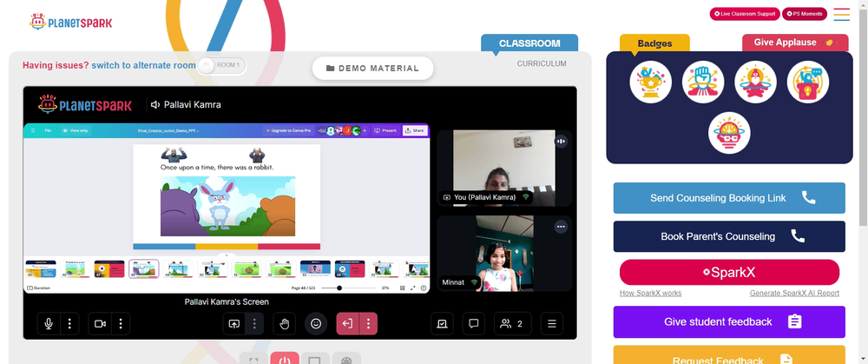Click the share screen icon
Viewport: 868px width, 364px height.
coord(233,324)
